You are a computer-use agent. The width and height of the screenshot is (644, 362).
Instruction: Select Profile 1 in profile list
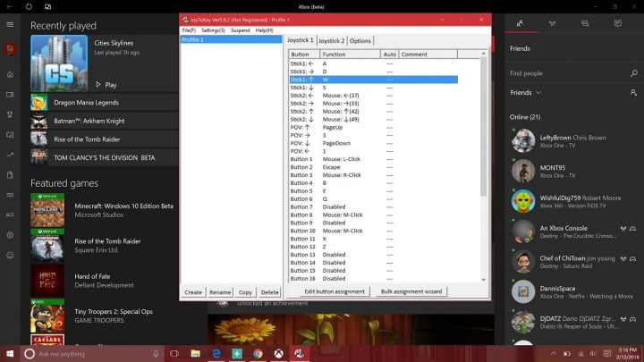232,39
